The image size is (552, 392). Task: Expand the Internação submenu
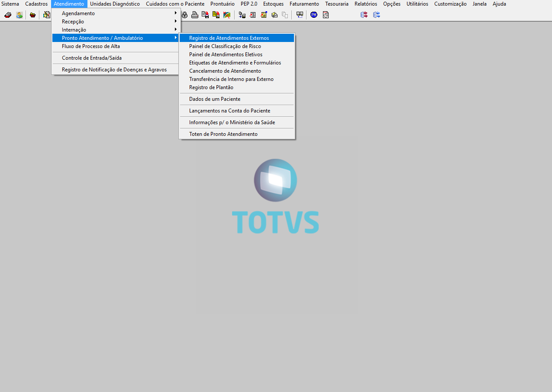click(x=116, y=30)
